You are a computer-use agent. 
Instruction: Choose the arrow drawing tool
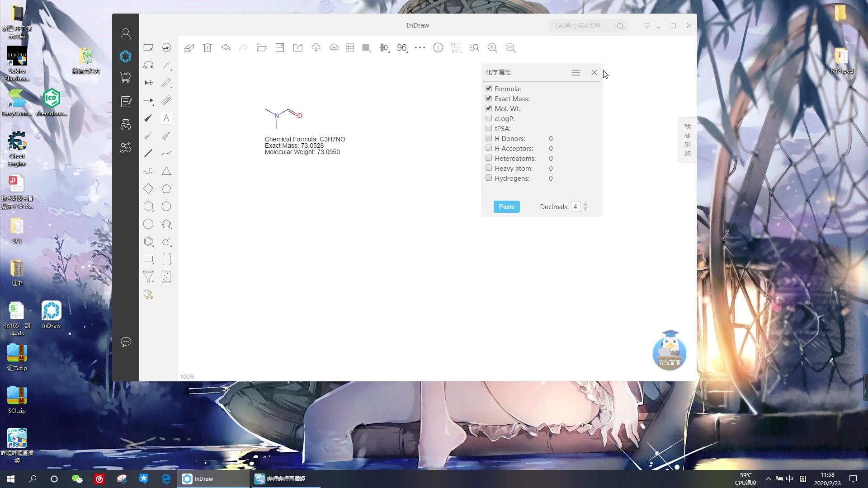coord(148,101)
